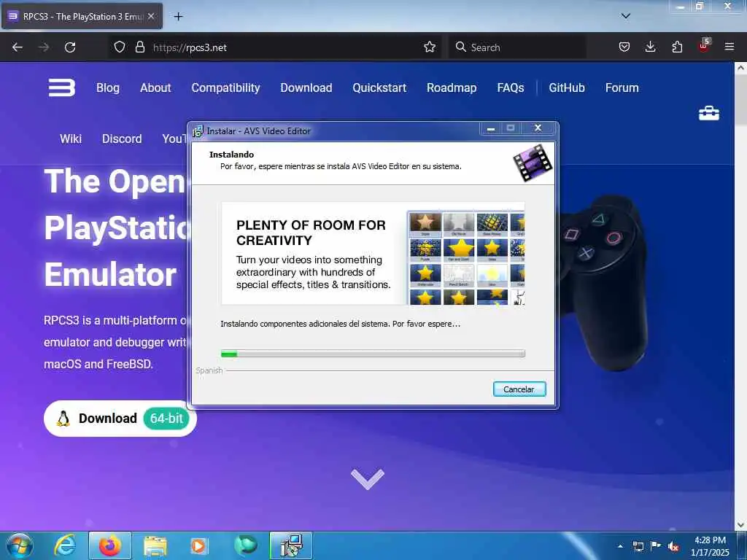Visit the GitHub link
Viewport: 747px width, 560px height.
566,87
